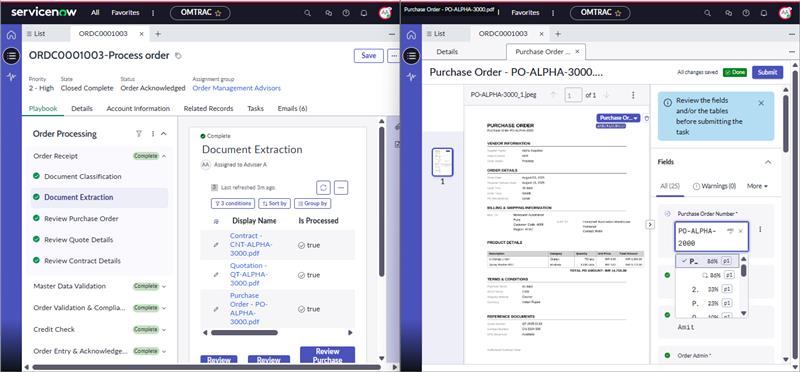Delete the Purchase Or... annotation with trash icon
Viewport: 800px width, 372px height.
646,118
